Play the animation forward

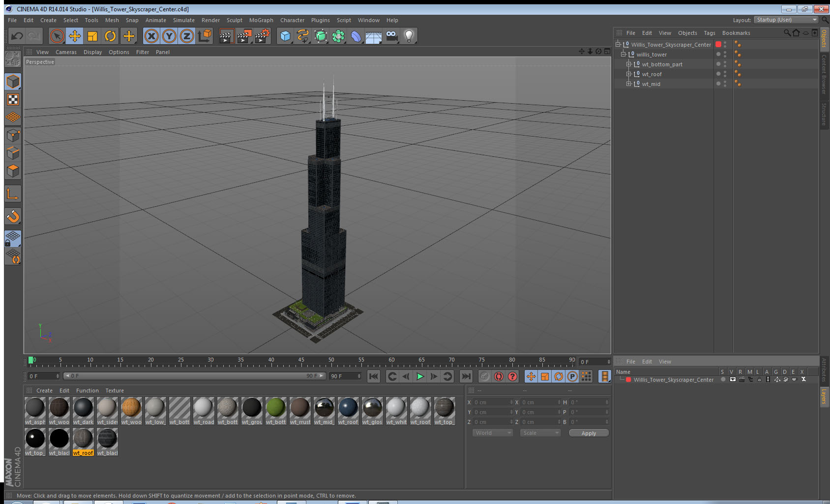tap(420, 376)
